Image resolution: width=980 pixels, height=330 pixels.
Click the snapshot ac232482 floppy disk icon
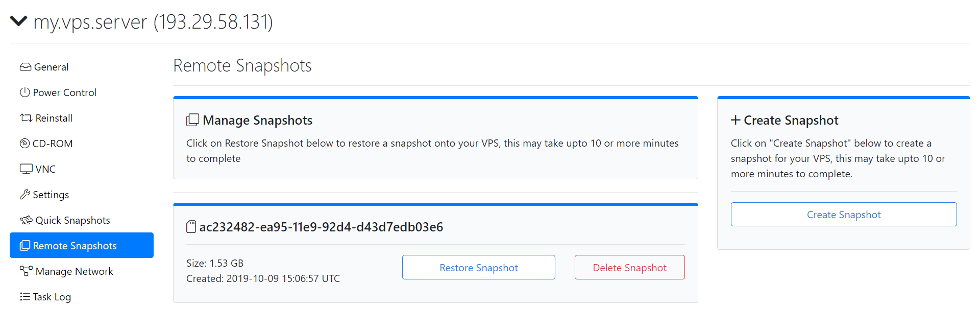tap(190, 227)
